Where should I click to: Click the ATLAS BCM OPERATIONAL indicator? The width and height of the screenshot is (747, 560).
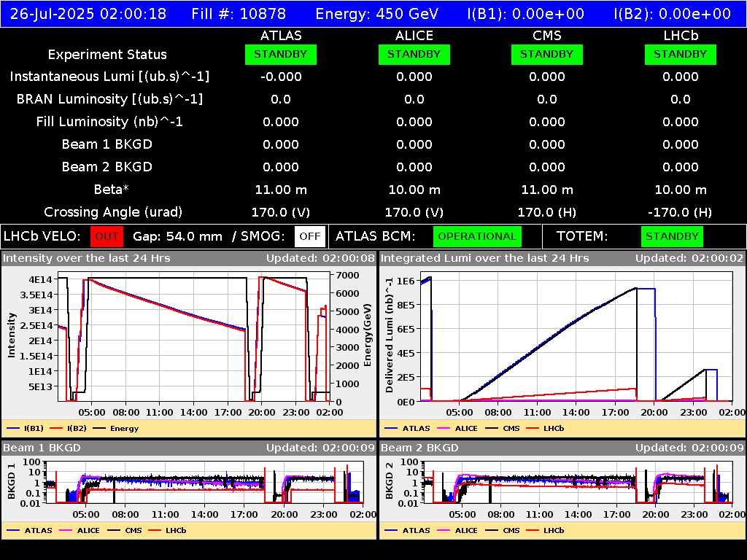coord(477,237)
